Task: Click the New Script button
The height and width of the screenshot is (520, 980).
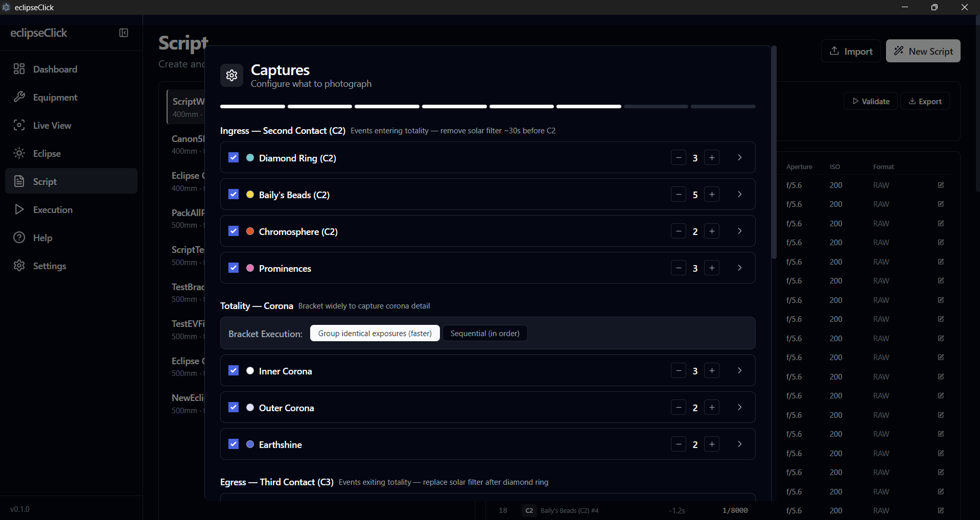Action: 923,51
